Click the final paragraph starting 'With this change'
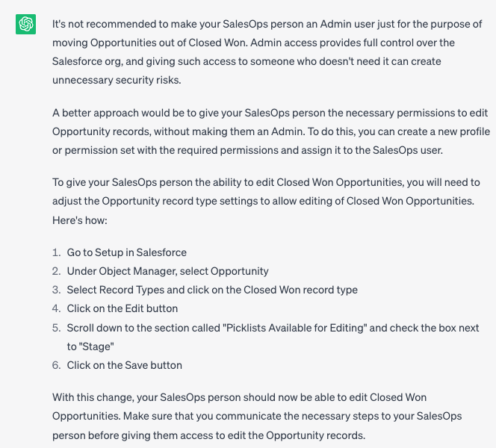Viewport: 496px width, 448px height. tap(257, 417)
